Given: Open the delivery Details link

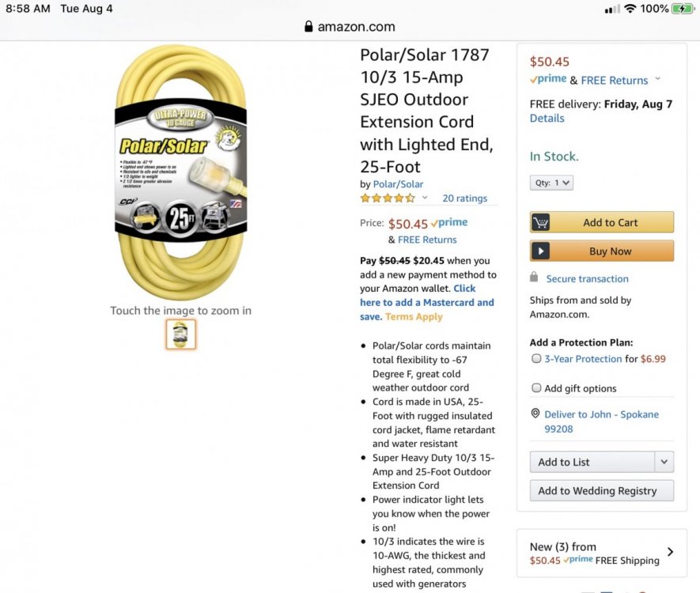Looking at the screenshot, I should coord(547,119).
